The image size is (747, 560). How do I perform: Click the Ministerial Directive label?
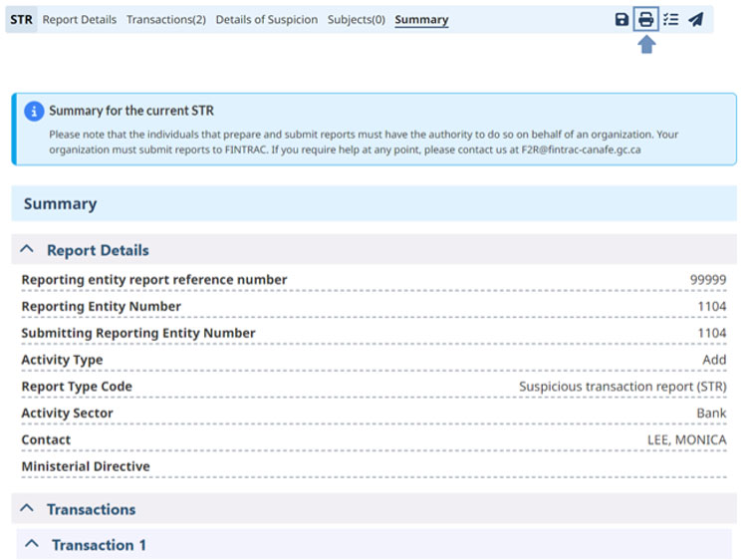coord(86,466)
